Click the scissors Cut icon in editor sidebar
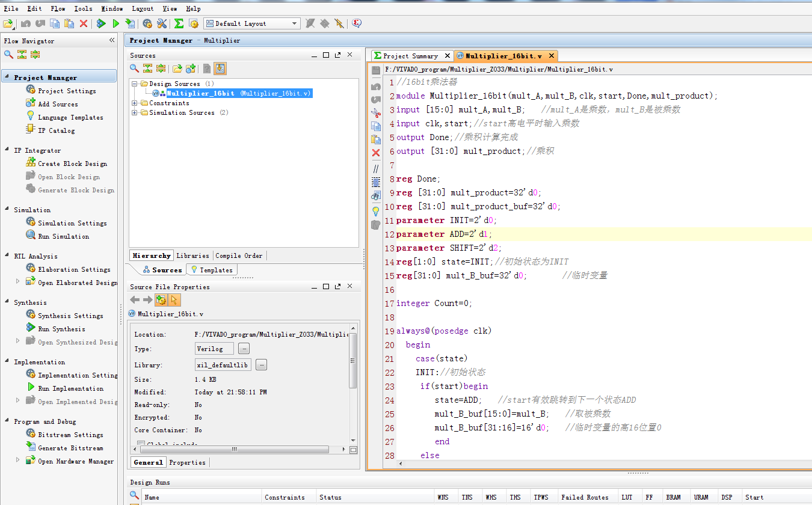This screenshot has height=505, width=812. point(376,112)
